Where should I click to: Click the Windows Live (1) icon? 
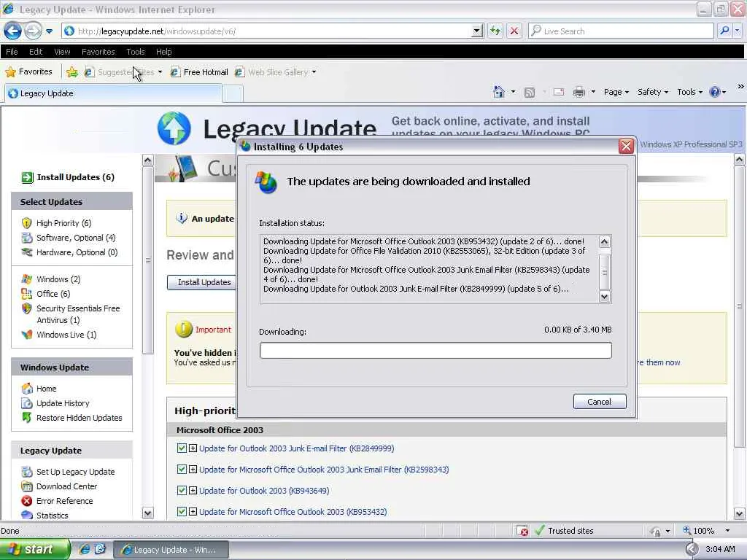click(x=27, y=335)
